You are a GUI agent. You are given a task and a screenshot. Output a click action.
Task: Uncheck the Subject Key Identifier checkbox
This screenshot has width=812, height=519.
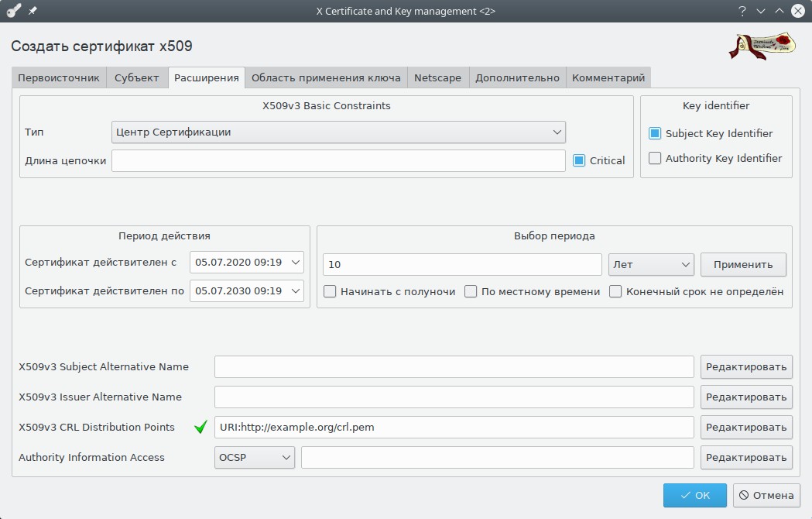[655, 133]
